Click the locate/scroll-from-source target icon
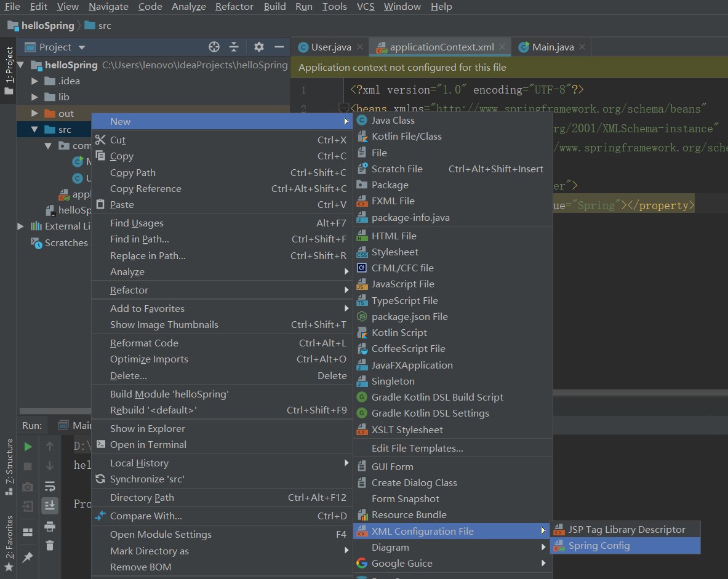Viewport: 728px width, 579px height. click(x=214, y=47)
